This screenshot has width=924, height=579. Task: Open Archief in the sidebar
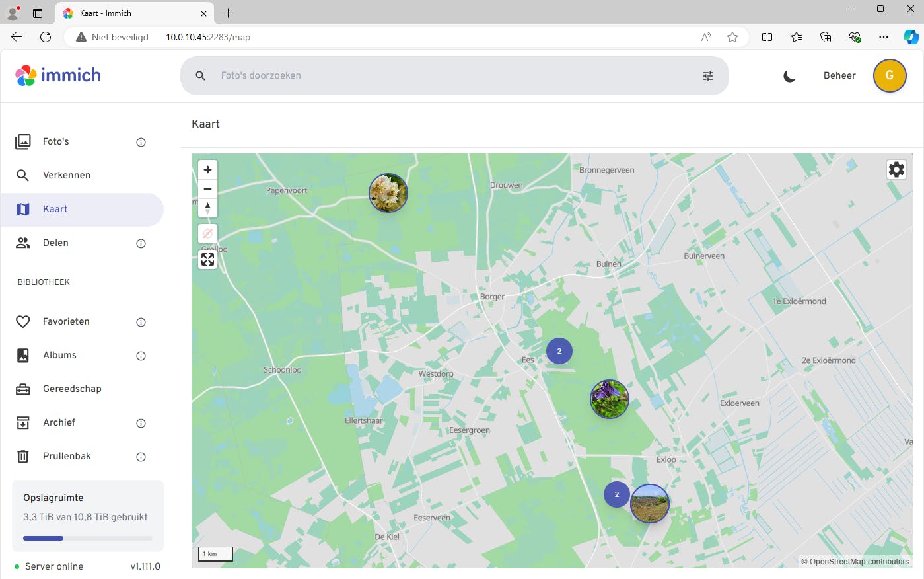pyautogui.click(x=83, y=422)
